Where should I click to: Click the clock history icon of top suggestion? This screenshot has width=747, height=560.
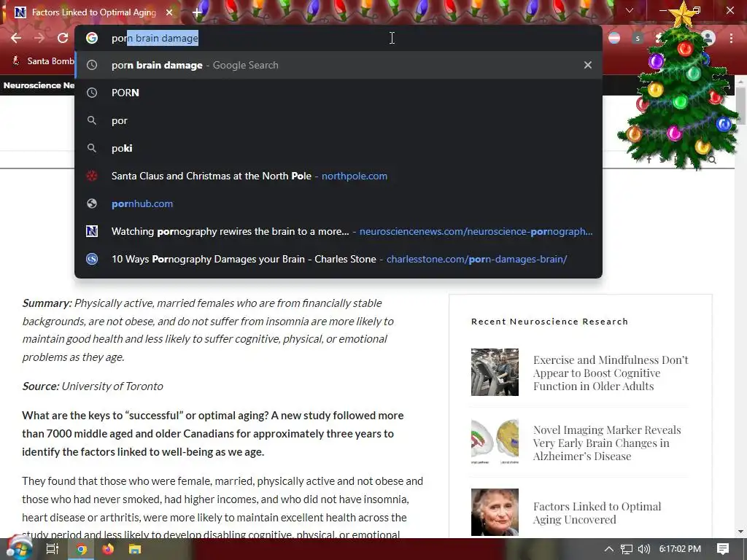[92, 65]
